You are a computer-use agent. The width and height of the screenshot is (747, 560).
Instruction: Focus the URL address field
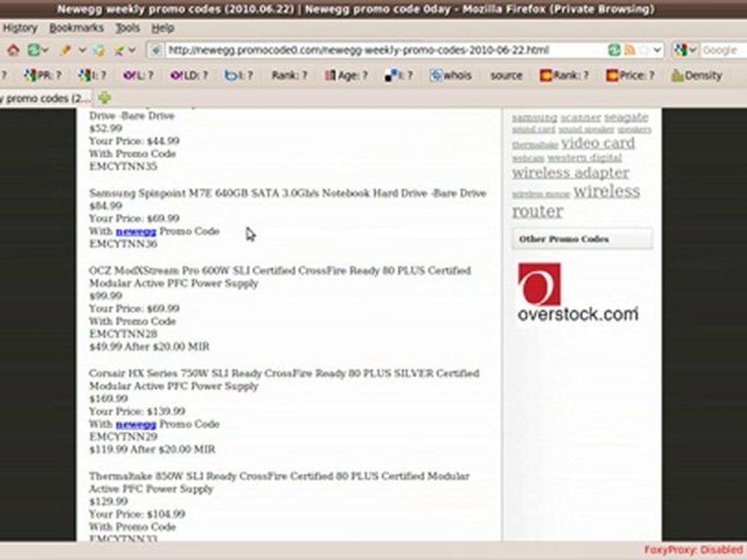coord(384,50)
